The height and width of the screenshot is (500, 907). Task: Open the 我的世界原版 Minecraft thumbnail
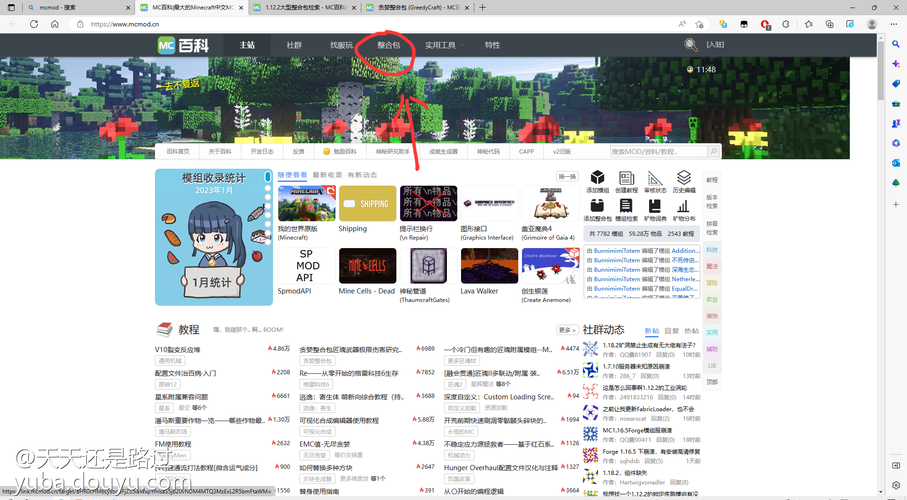(307, 203)
